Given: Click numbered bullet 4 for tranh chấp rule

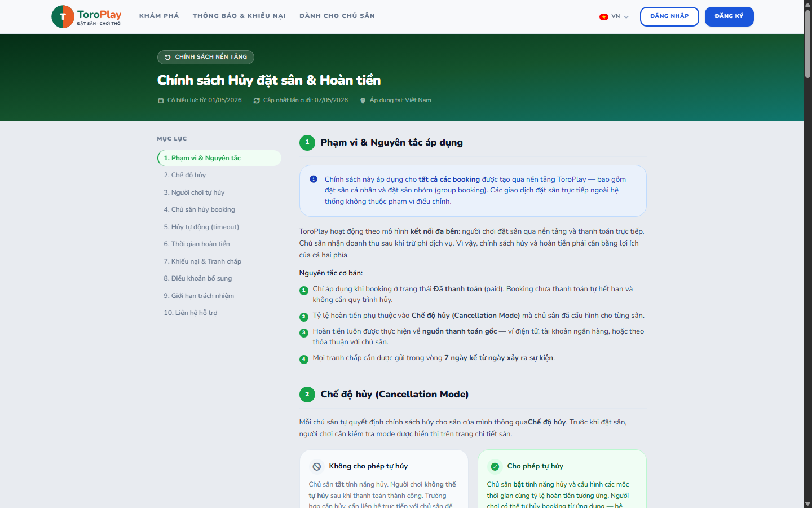Looking at the screenshot, I should point(304,359).
